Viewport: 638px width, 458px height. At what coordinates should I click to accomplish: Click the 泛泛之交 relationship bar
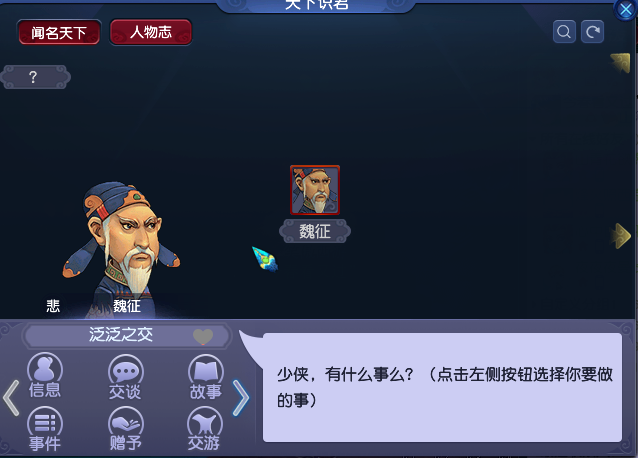[x=126, y=336]
